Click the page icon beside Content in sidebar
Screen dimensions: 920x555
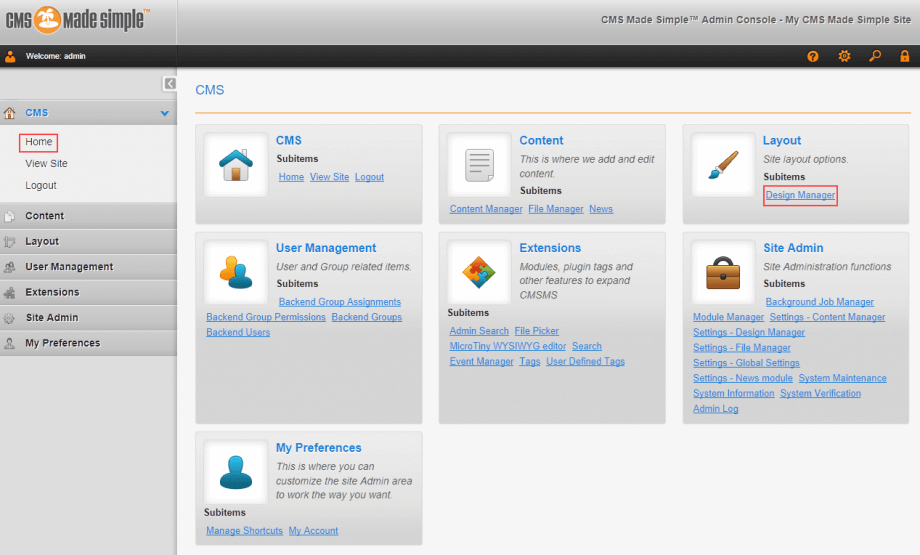(9, 216)
